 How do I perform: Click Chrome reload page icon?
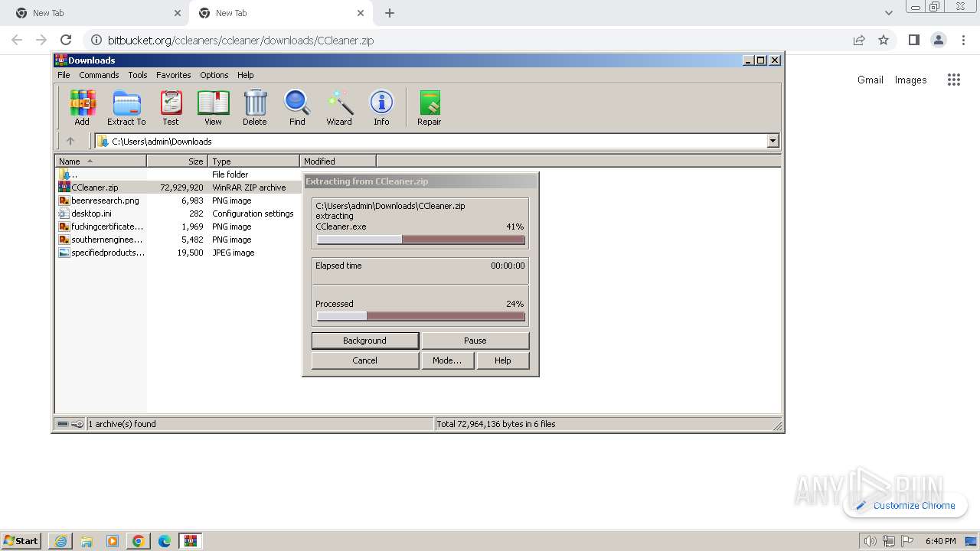pyautogui.click(x=66, y=40)
